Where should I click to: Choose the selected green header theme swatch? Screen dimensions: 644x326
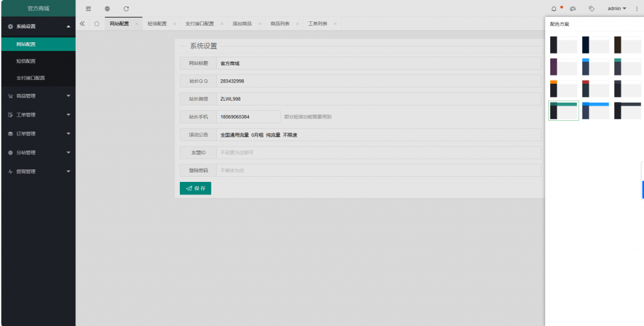[x=563, y=111]
